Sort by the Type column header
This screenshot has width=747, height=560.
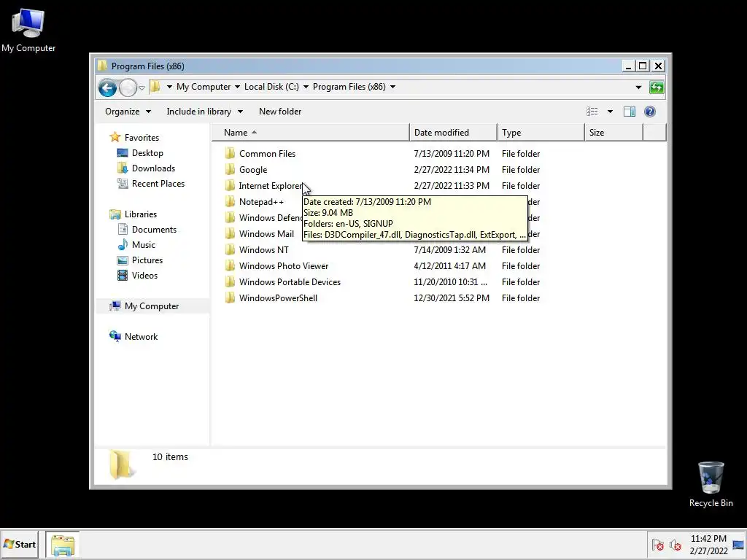pyautogui.click(x=541, y=133)
